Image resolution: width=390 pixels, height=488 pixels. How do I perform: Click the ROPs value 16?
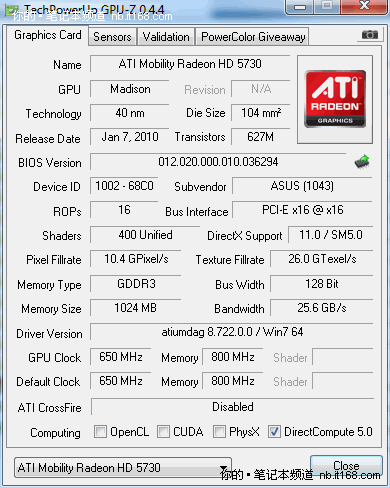point(124,210)
